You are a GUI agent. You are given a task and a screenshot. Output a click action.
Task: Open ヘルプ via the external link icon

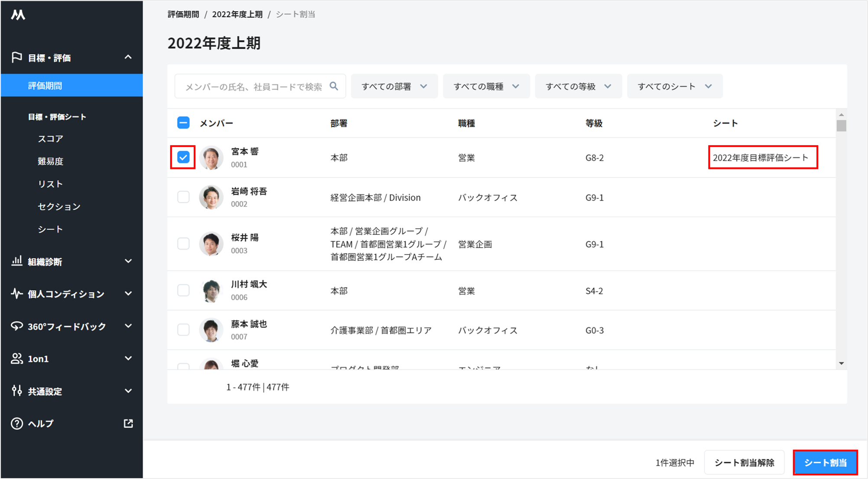click(128, 424)
